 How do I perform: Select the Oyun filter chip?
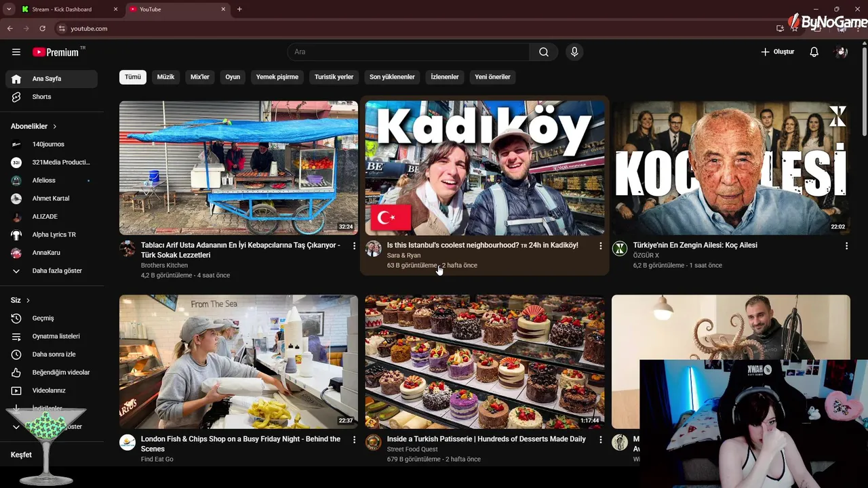tap(233, 77)
